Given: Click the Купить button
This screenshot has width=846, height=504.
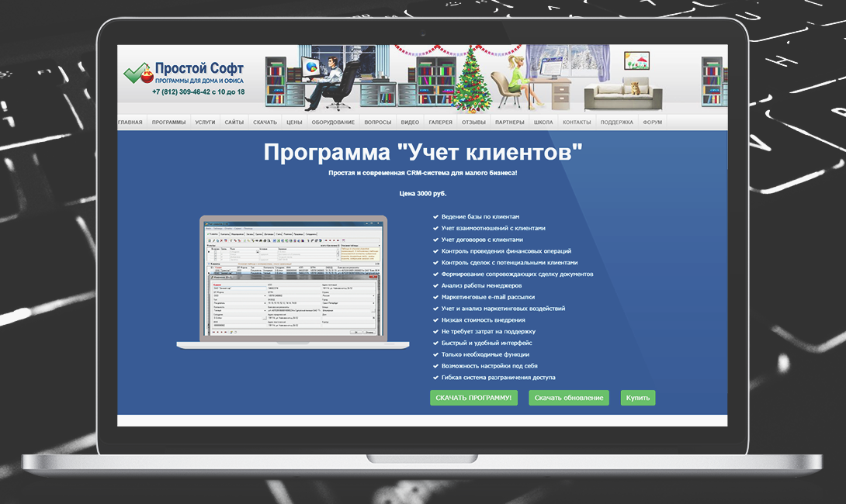Looking at the screenshot, I should click(638, 398).
